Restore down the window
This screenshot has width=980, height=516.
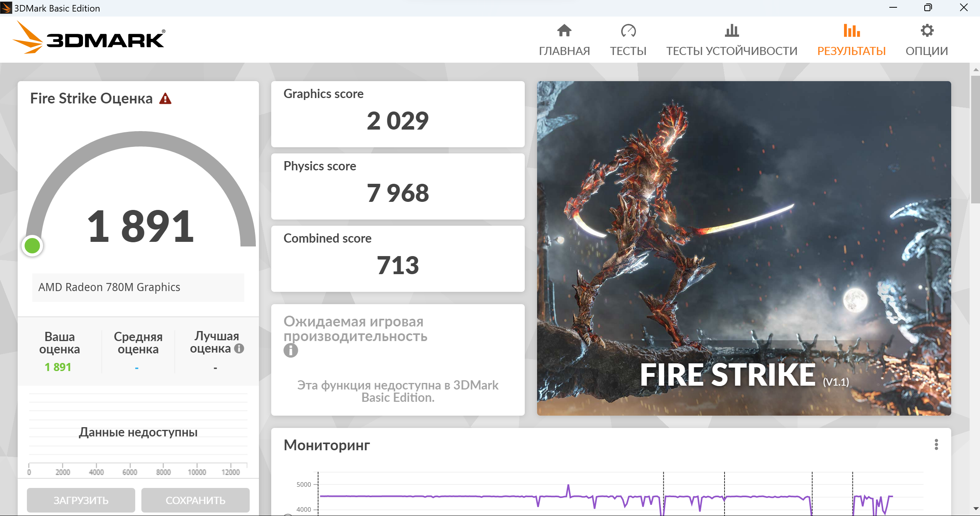tap(928, 8)
